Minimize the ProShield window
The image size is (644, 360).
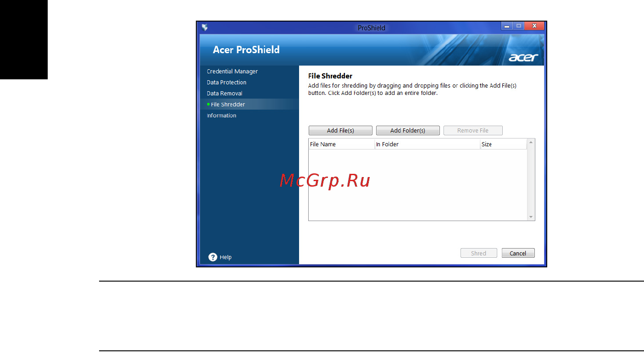pos(507,26)
